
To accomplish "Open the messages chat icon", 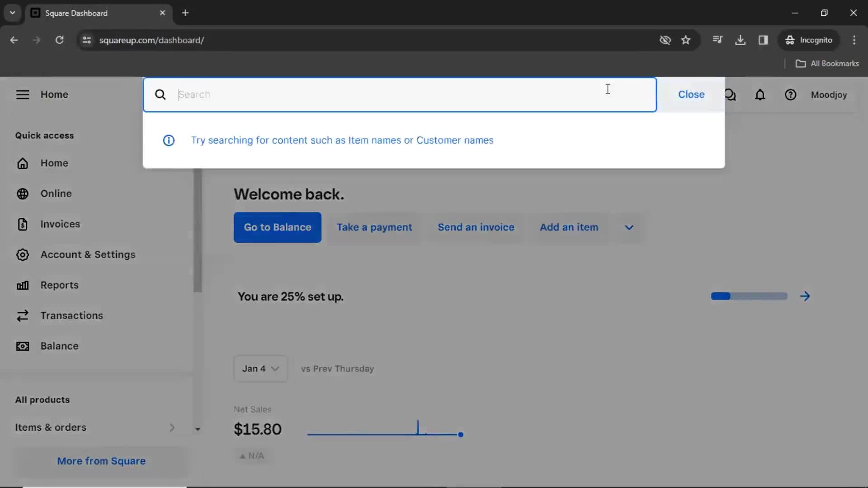I will point(730,95).
